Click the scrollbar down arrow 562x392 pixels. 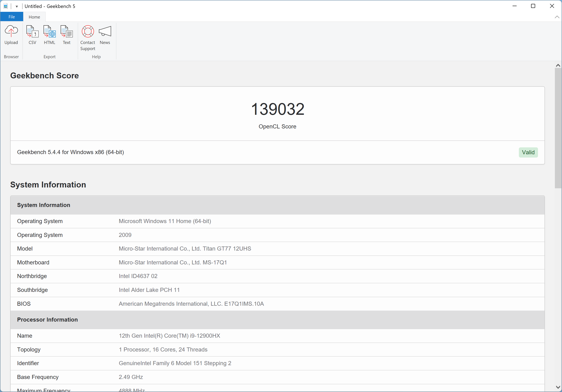[x=558, y=387]
